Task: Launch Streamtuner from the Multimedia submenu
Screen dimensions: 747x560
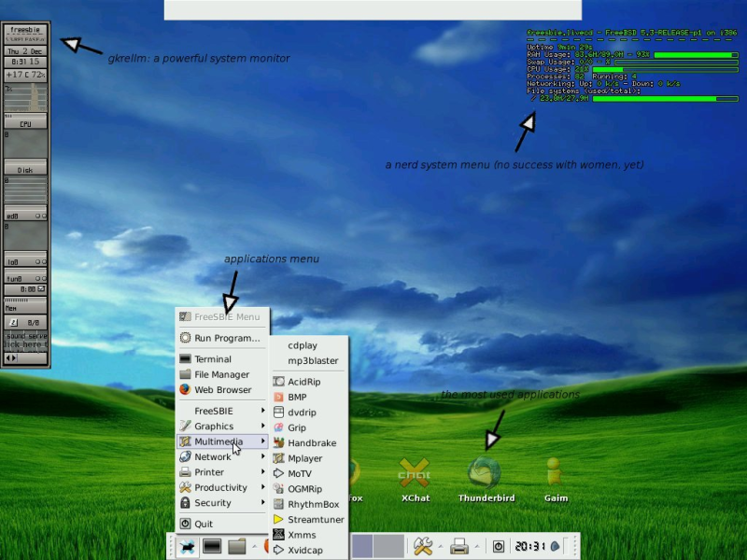Action: click(310, 520)
